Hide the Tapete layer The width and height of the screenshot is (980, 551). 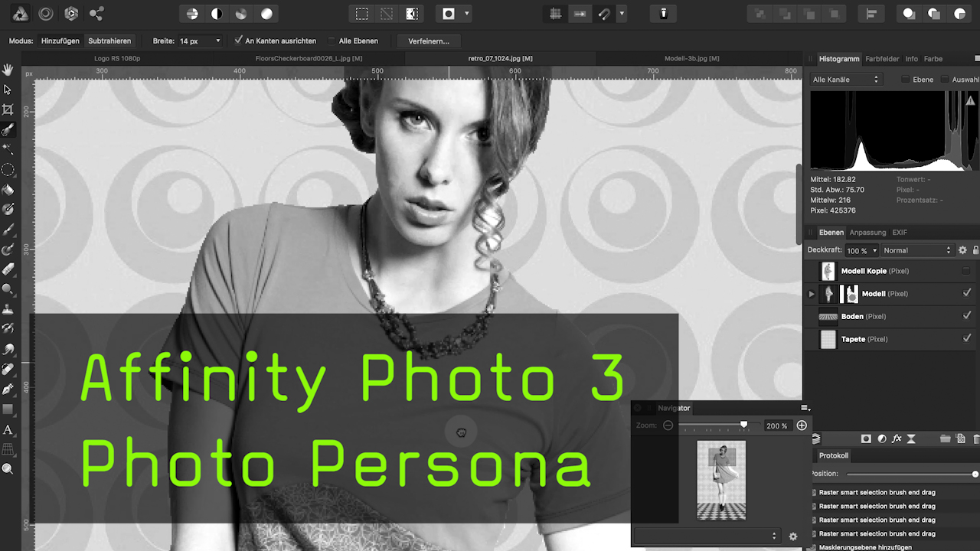[x=966, y=339]
